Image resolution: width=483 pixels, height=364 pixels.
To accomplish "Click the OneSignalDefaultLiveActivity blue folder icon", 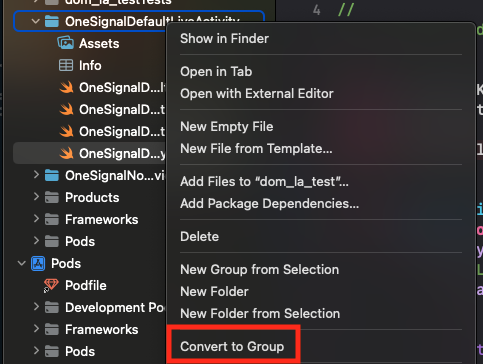I will pyautogui.click(x=52, y=21).
